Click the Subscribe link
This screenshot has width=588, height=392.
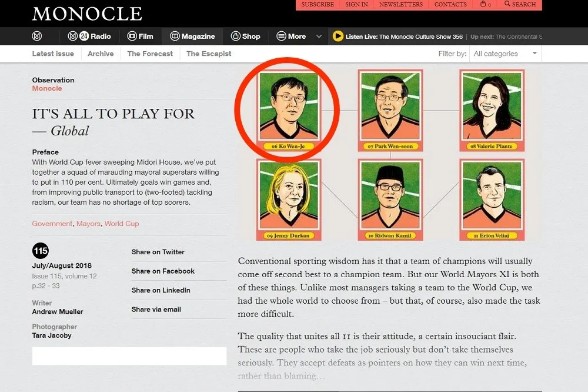(318, 4)
